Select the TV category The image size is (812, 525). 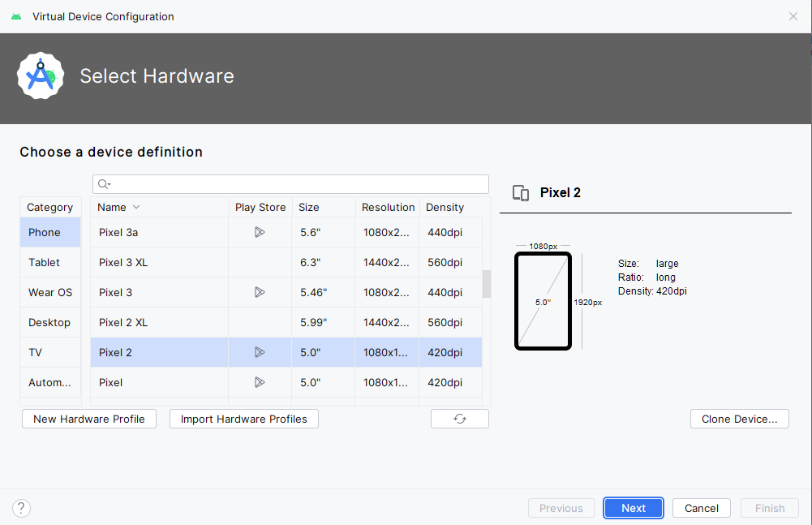[50, 352]
